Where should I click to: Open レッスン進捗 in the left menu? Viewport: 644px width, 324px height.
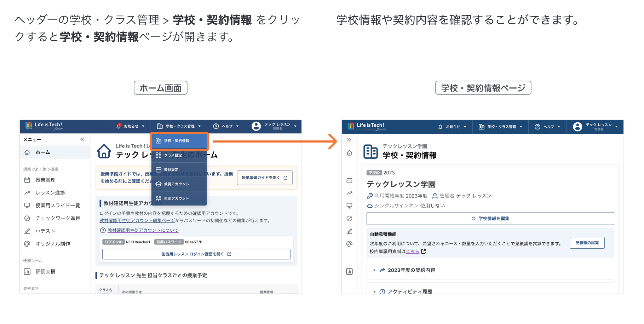click(50, 193)
